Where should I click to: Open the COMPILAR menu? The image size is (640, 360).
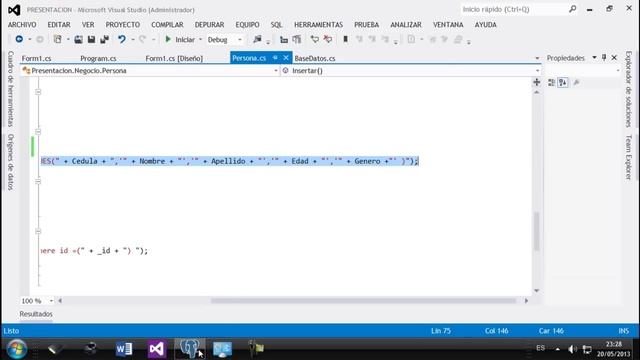[x=167, y=25]
